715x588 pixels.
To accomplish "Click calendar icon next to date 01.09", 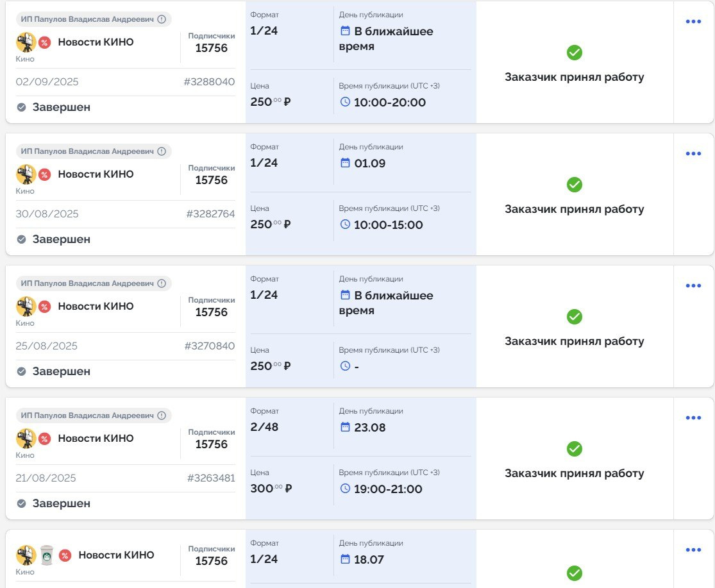I will pyautogui.click(x=345, y=164).
